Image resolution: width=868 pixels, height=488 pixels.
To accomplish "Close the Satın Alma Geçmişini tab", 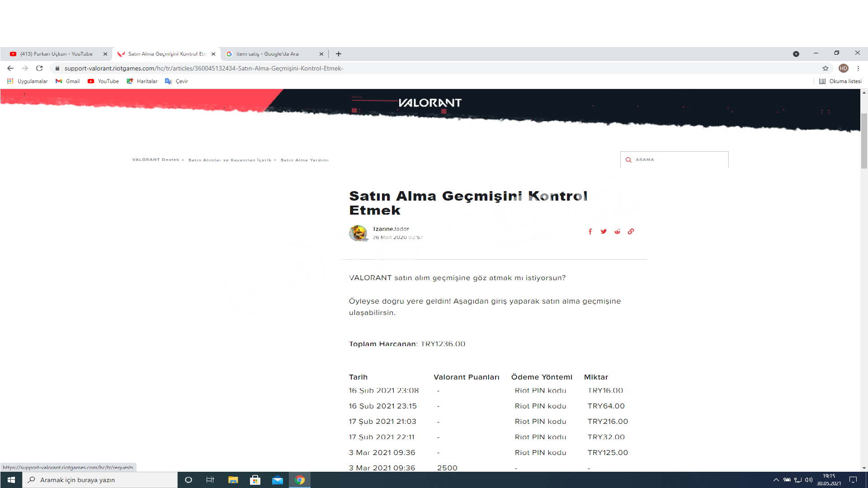I will coord(213,54).
